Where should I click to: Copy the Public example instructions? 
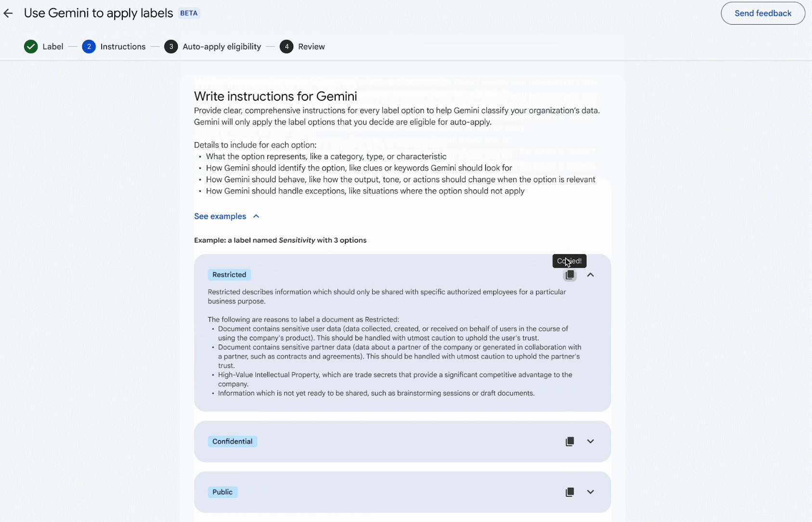570,492
